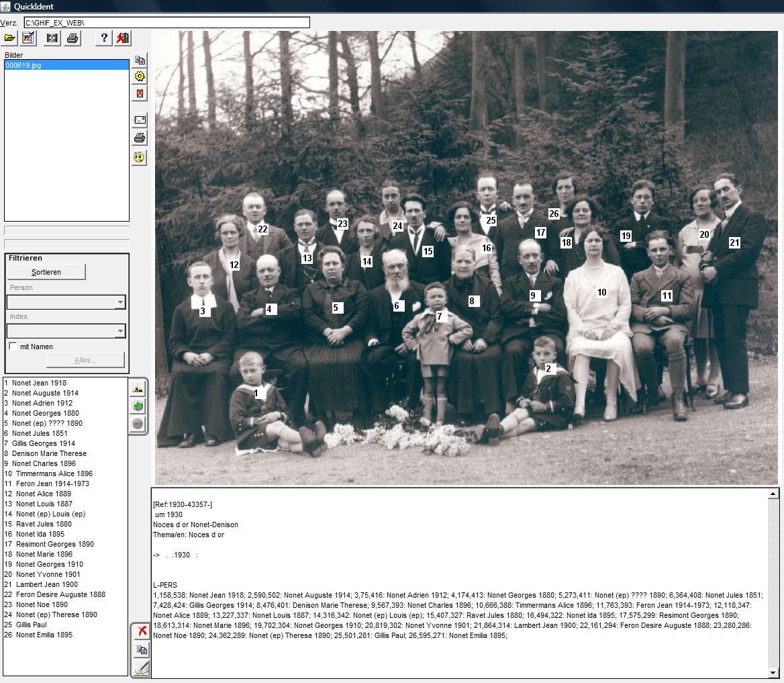Screen dimensions: 784x683
Task: Click the yellow gear settings icon
Action: coord(140,77)
